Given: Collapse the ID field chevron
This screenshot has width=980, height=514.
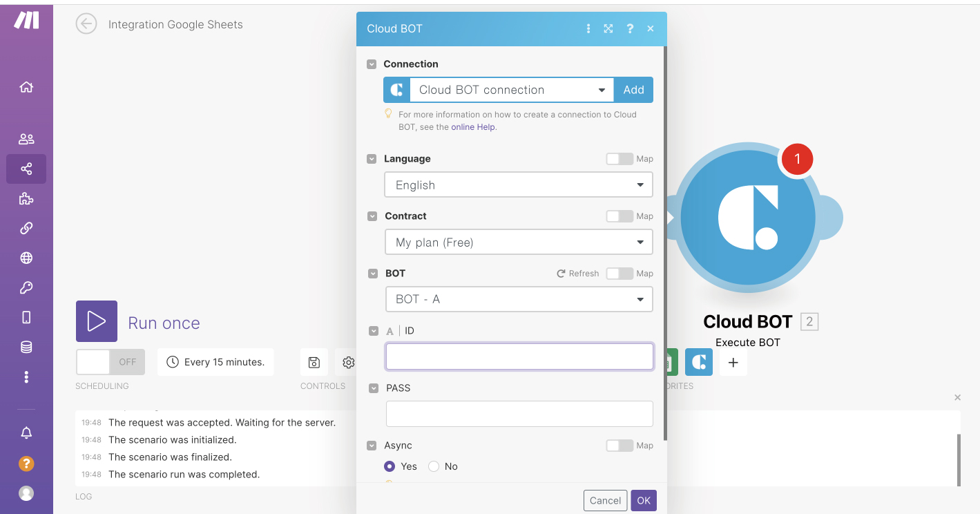Looking at the screenshot, I should (374, 331).
